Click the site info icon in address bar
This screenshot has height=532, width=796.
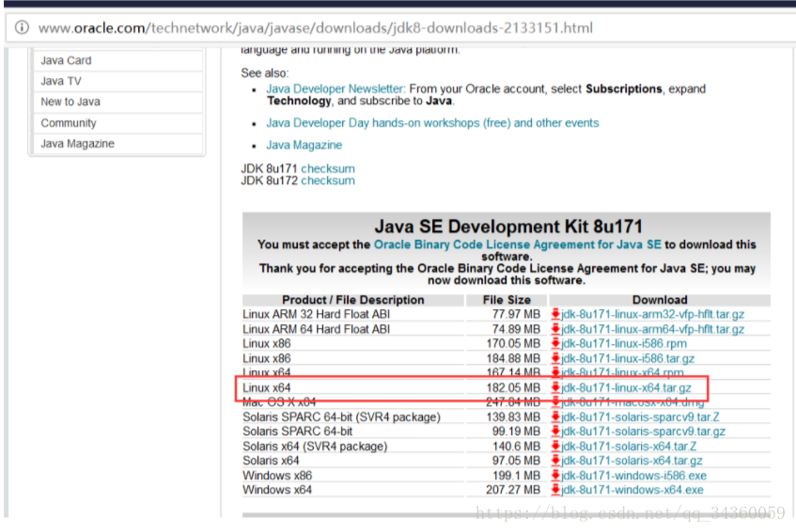(22, 27)
